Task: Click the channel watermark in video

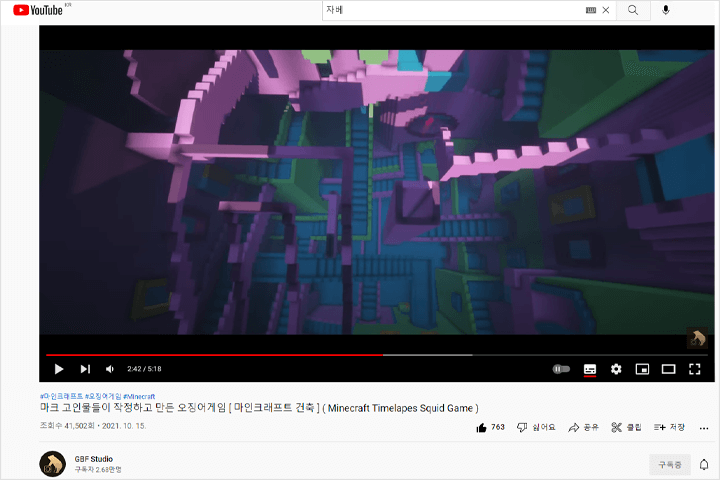Action: coord(697,338)
